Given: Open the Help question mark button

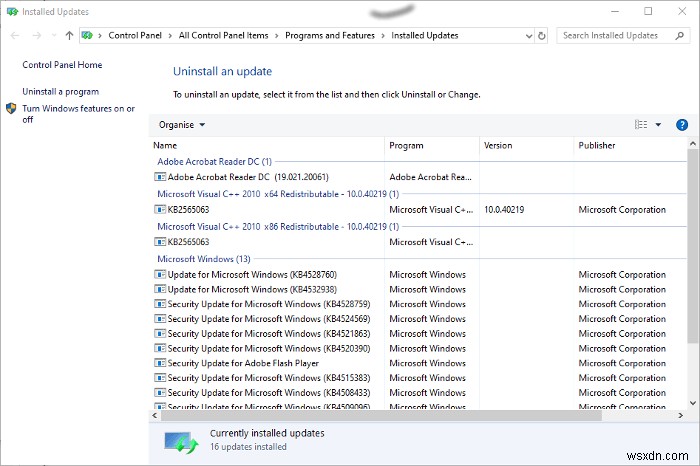Looking at the screenshot, I should [682, 125].
